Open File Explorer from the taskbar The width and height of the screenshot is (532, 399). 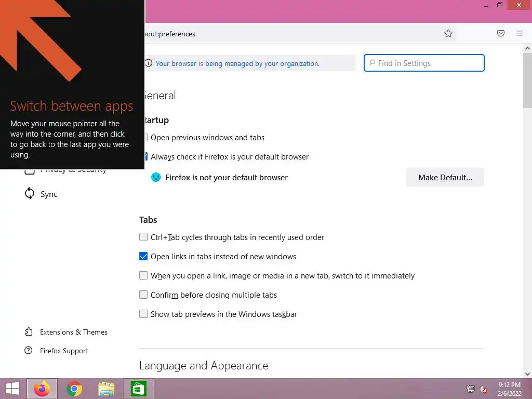coord(106,389)
